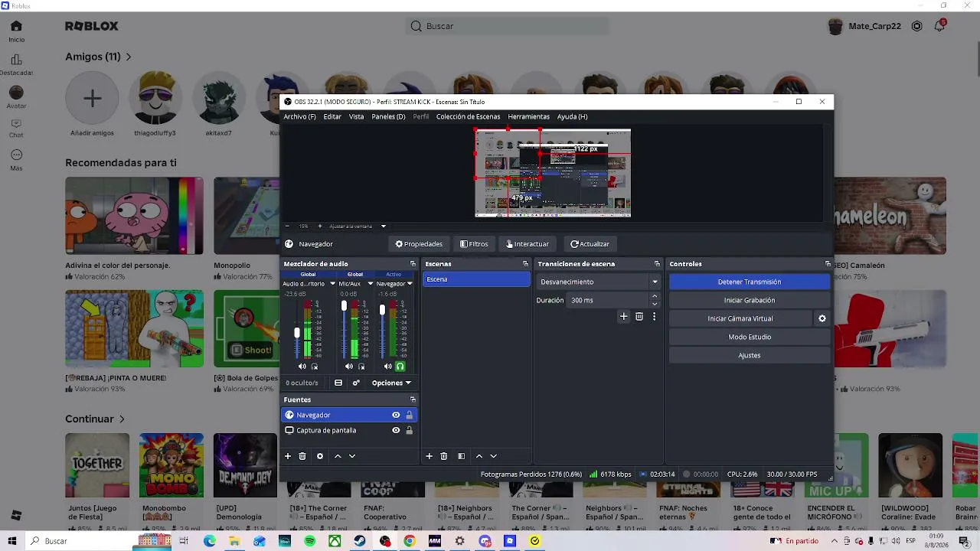Open source properties gear in Fuentes
Viewport: 980px width, 551px height.
point(320,456)
